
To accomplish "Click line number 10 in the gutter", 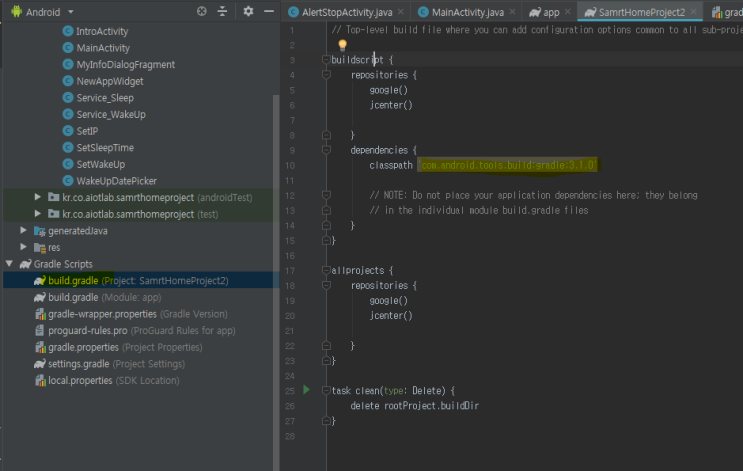I will coord(290,165).
